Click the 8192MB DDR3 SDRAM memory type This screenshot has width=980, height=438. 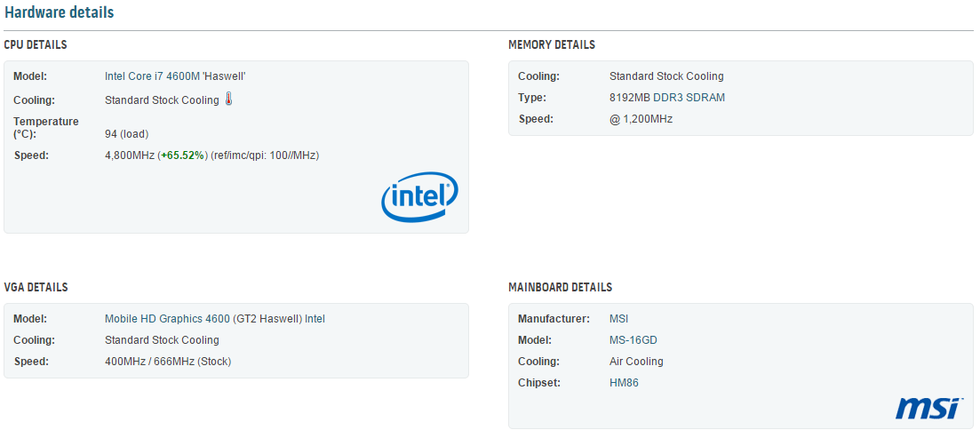(x=667, y=98)
